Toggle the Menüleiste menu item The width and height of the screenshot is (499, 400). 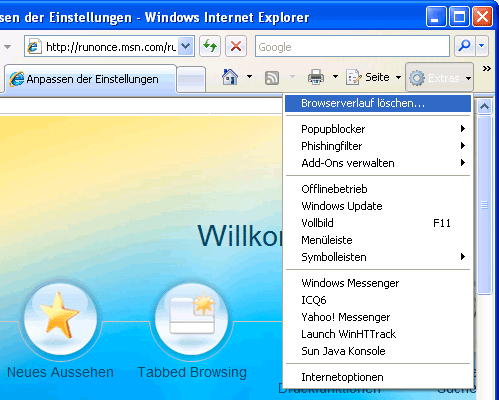click(x=378, y=240)
